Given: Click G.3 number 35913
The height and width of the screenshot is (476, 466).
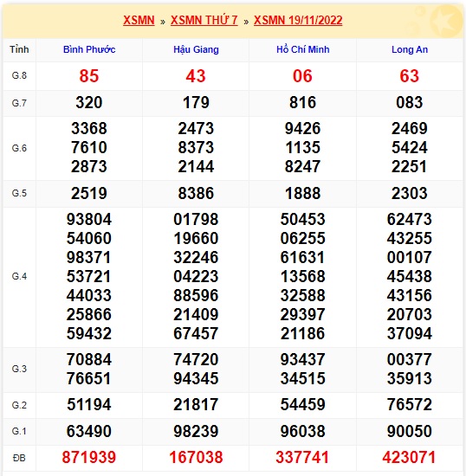Looking at the screenshot, I should [410, 378].
